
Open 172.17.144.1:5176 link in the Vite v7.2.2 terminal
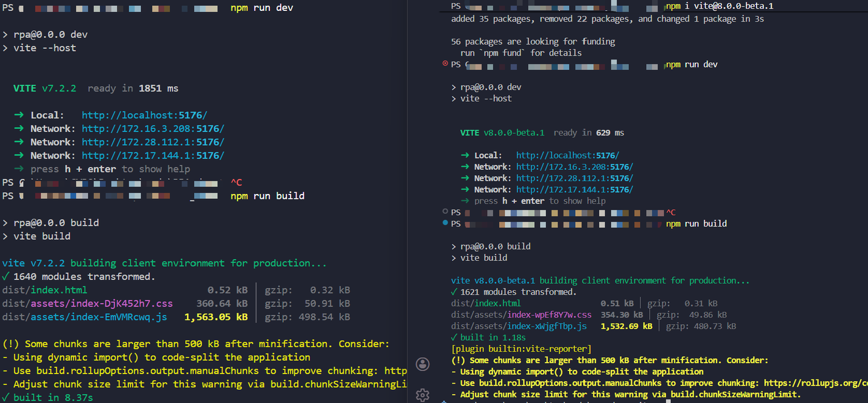coord(153,155)
